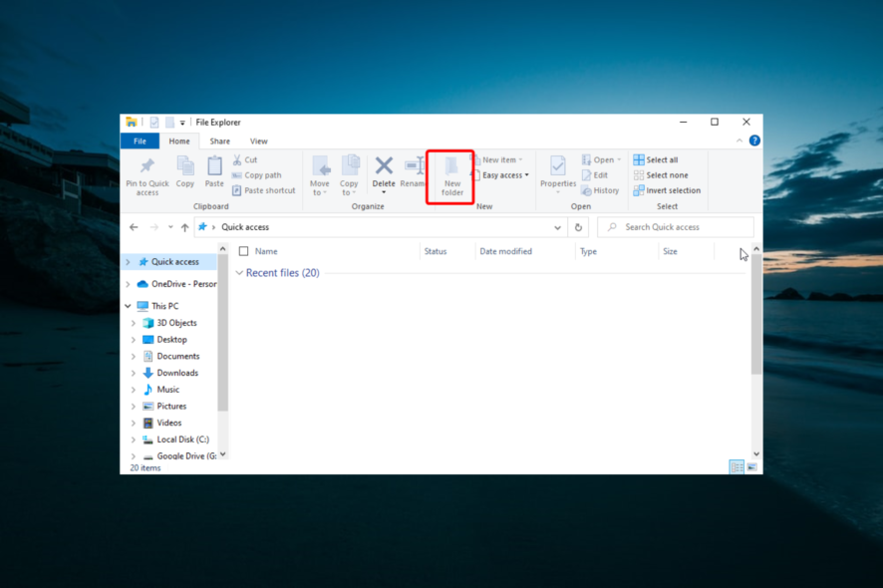883x588 pixels.
Task: Click History in the Open group
Action: pyautogui.click(x=600, y=190)
